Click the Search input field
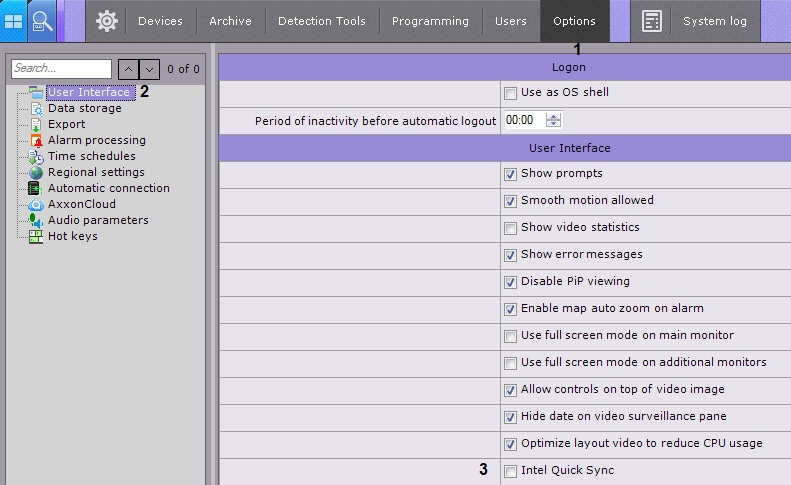The image size is (791, 485). pyautogui.click(x=62, y=69)
